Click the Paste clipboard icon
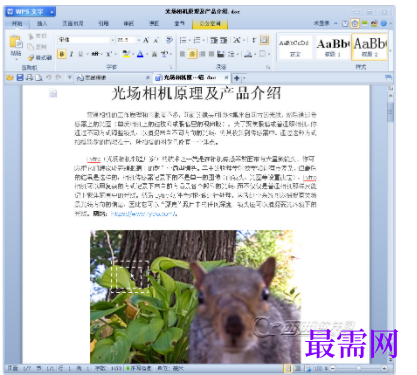Image resolution: width=417 pixels, height=375 pixels. pyautogui.click(x=16, y=42)
